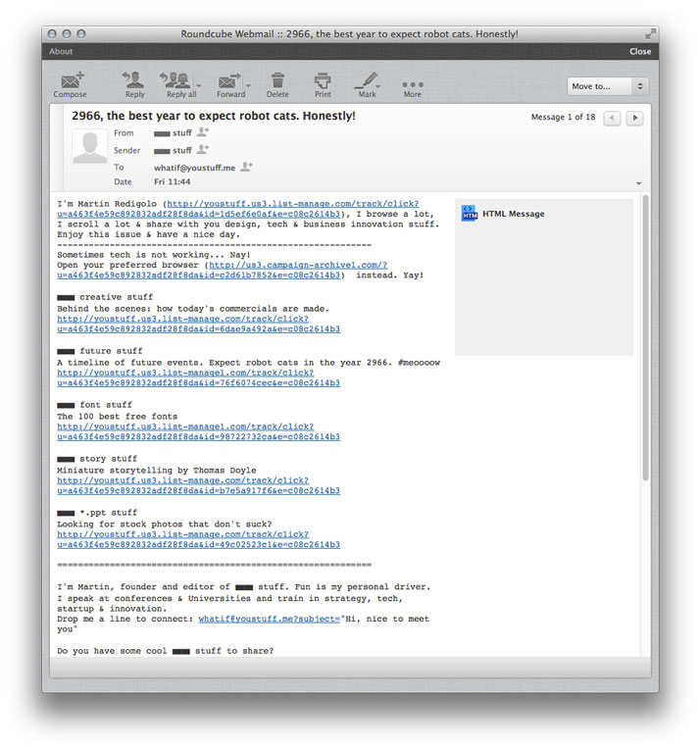
Task: Open the About menu item
Action: (61, 52)
